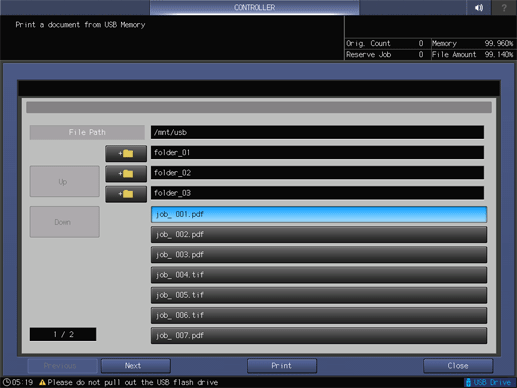This screenshot has height=388, width=517.
Task: Select the CONTROLLER tab
Action: (254, 7)
